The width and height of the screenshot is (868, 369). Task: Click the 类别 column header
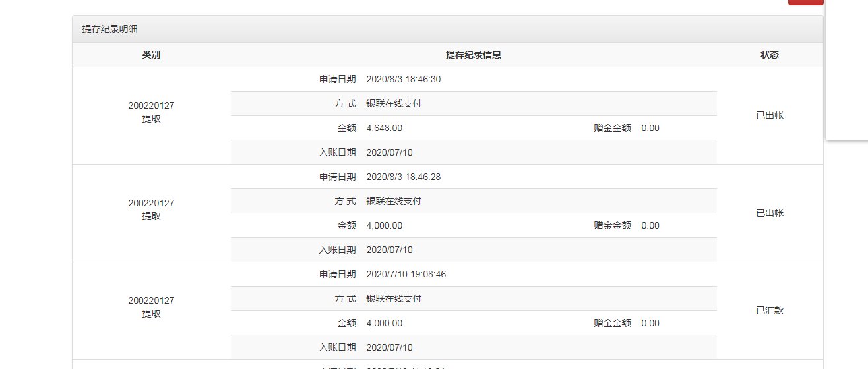coord(151,55)
